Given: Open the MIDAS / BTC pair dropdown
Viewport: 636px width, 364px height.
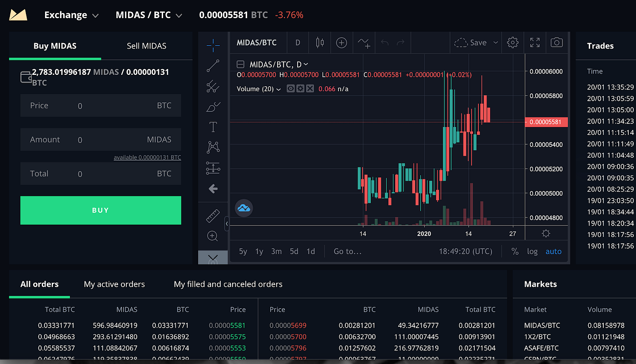Looking at the screenshot, I should point(149,15).
